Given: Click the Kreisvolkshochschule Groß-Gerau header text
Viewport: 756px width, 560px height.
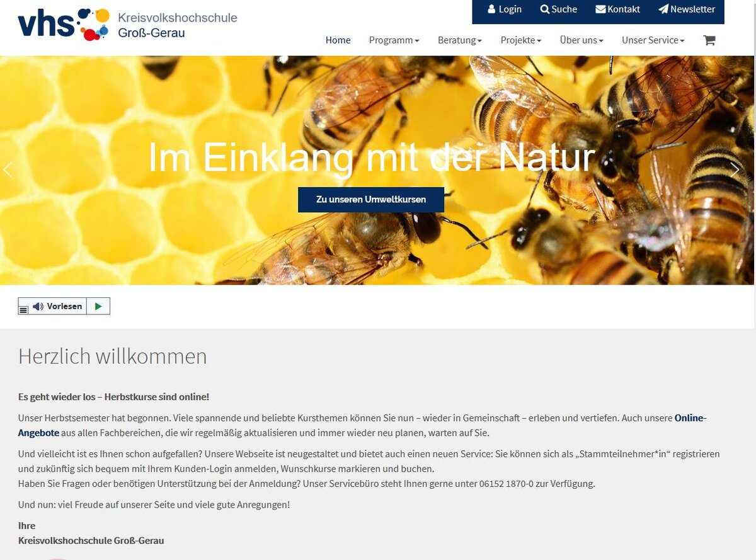Looking at the screenshot, I should 177,25.
